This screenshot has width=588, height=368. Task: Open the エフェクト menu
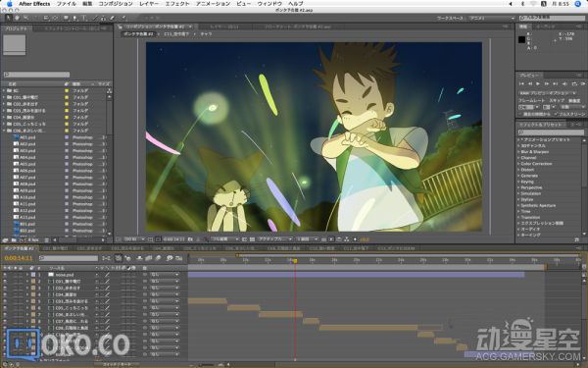pos(177,3)
